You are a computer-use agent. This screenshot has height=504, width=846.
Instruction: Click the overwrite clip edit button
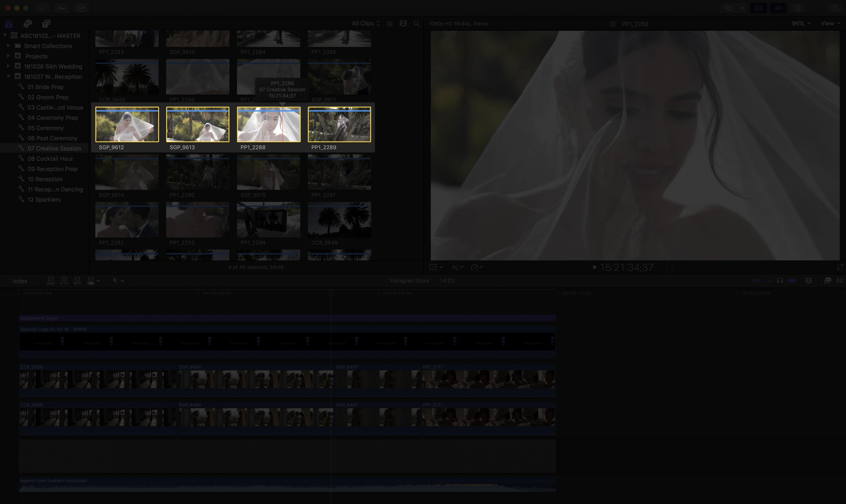[91, 280]
